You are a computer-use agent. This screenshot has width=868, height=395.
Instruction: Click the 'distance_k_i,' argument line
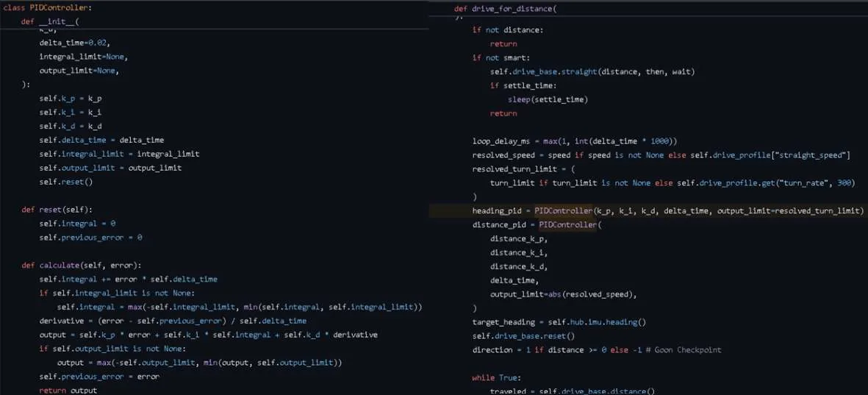(x=519, y=252)
